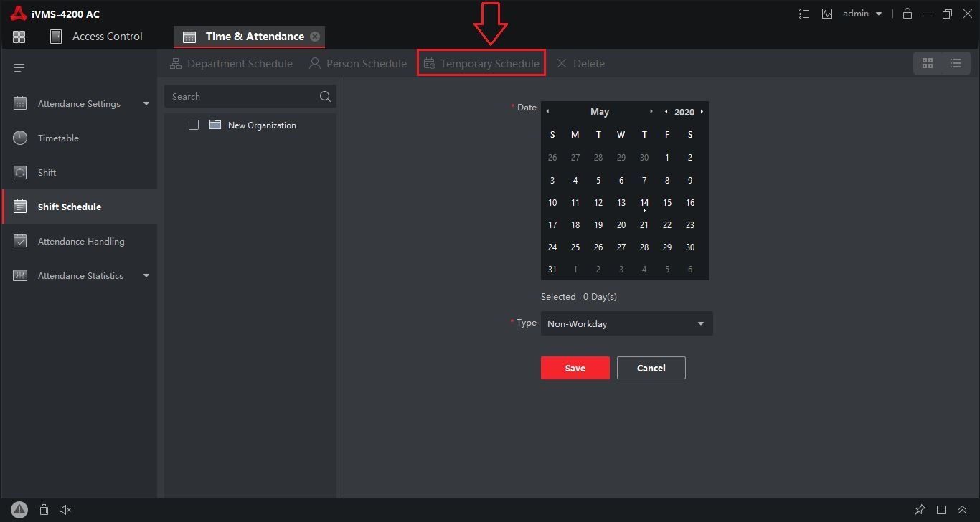Open the alarm warning icon
Screen dimensions: 980x522
point(19,510)
